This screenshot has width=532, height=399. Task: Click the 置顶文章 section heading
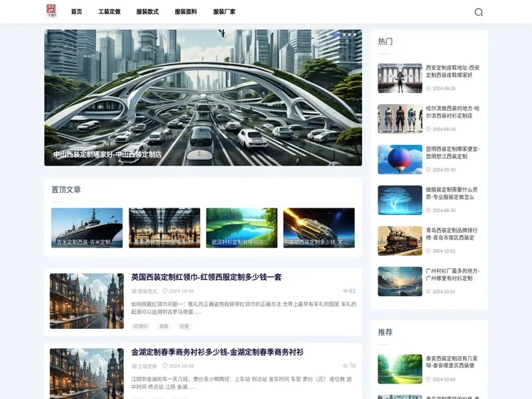(66, 190)
